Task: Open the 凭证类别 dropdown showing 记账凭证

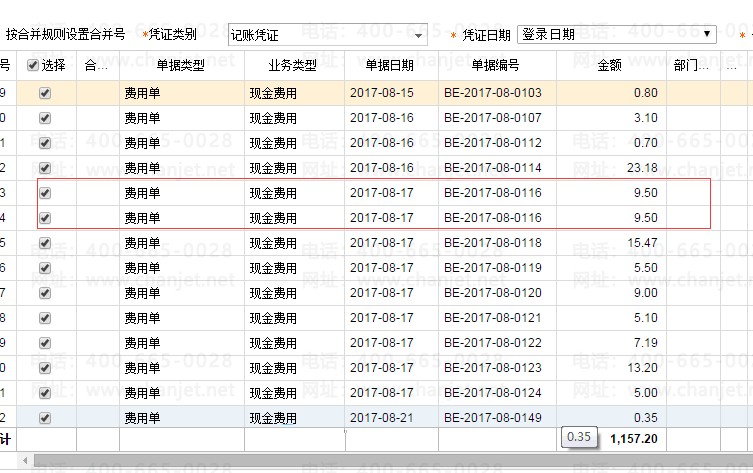Action: tap(327, 35)
